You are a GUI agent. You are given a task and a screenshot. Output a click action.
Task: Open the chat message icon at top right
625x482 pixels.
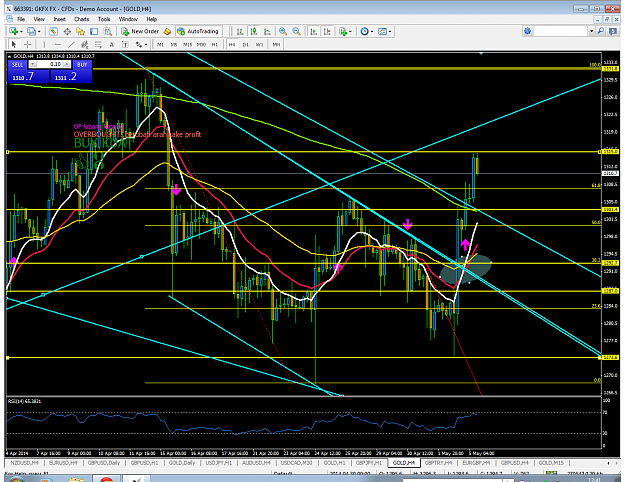pos(613,31)
